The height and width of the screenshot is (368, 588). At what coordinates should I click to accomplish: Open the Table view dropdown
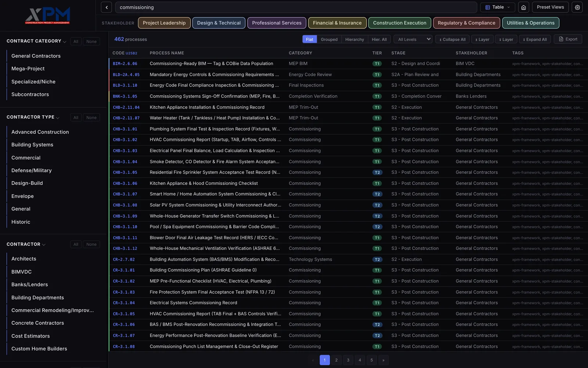point(498,7)
